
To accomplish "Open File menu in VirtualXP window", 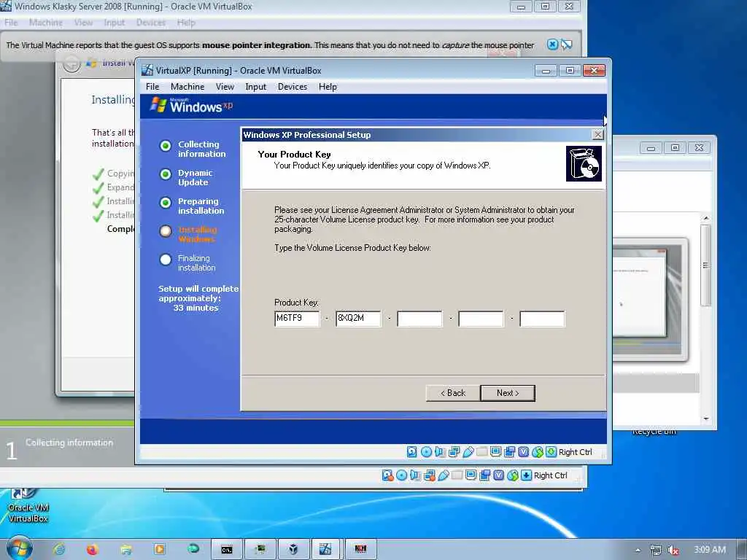I will click(x=152, y=87).
